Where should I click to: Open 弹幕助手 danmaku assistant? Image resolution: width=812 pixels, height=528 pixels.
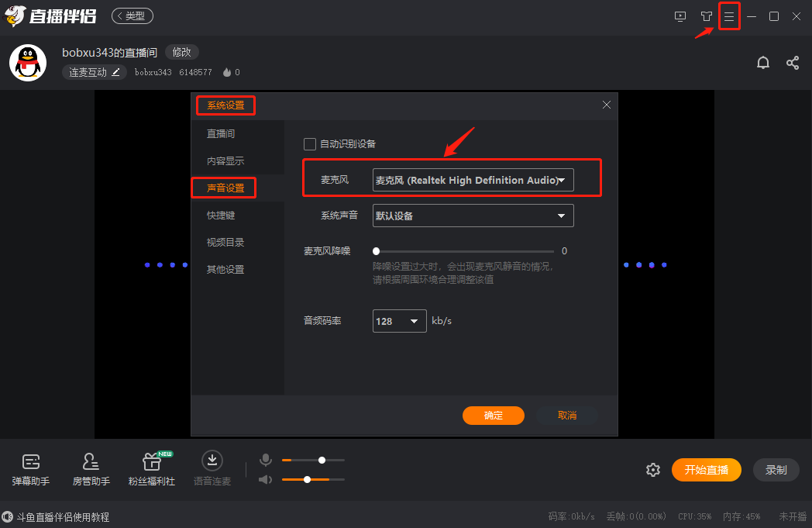tap(31, 469)
